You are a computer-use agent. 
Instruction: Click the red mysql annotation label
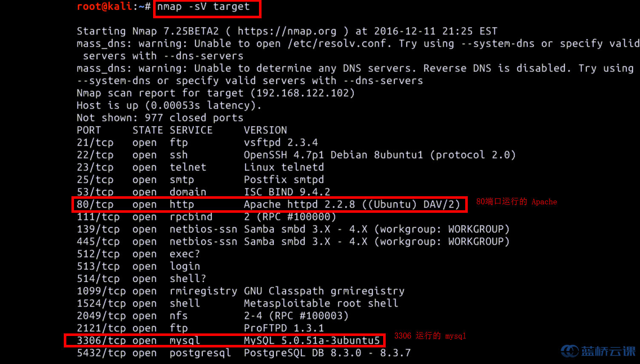[430, 336]
